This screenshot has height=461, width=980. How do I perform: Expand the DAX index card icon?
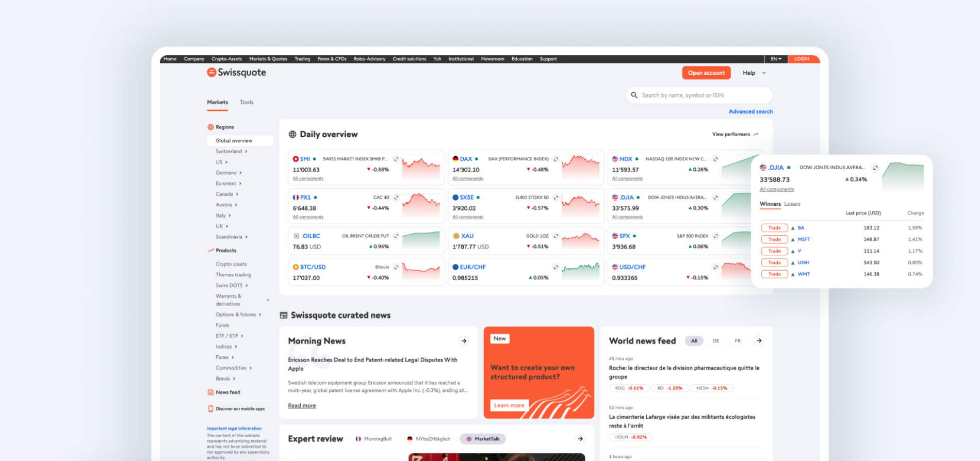(x=556, y=159)
